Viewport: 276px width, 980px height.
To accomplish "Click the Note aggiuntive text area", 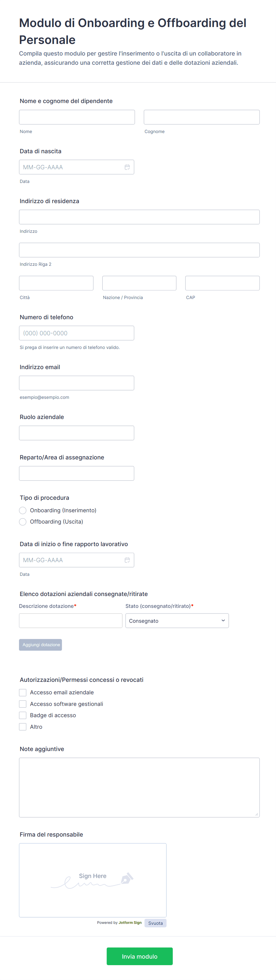I will pos(139,787).
